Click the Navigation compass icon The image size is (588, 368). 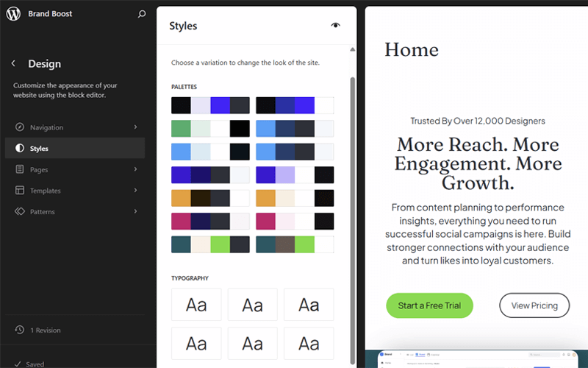(20, 127)
